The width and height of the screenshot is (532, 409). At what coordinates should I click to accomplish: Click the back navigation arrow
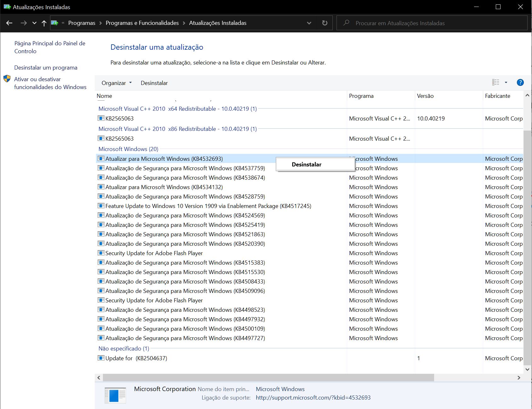9,23
